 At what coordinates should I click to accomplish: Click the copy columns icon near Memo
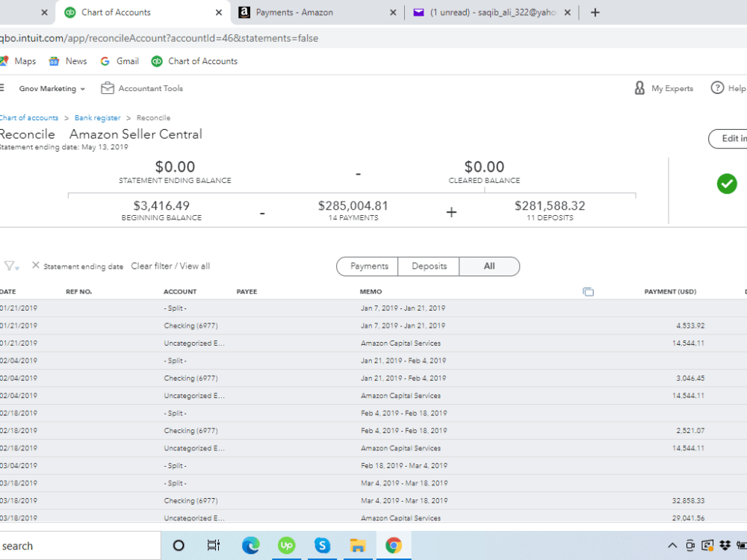tap(588, 291)
